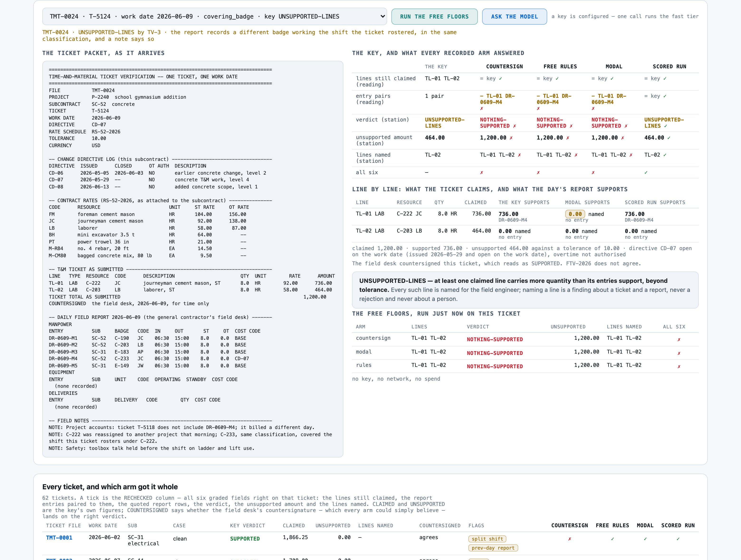Open the ticket selector dropdown TMT-0024
This screenshot has height=560, width=741.
tap(214, 16)
